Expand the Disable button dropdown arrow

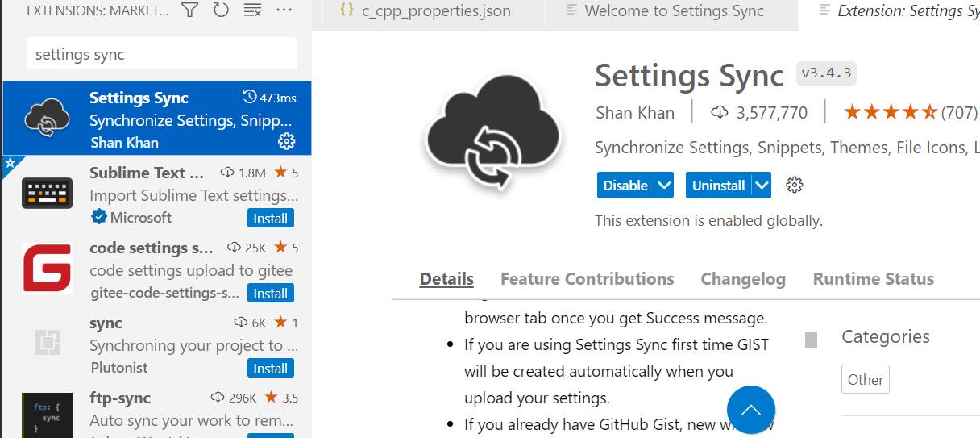pos(664,185)
